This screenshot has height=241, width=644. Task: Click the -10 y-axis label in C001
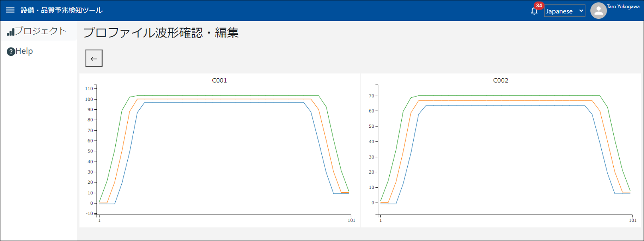coord(89,213)
